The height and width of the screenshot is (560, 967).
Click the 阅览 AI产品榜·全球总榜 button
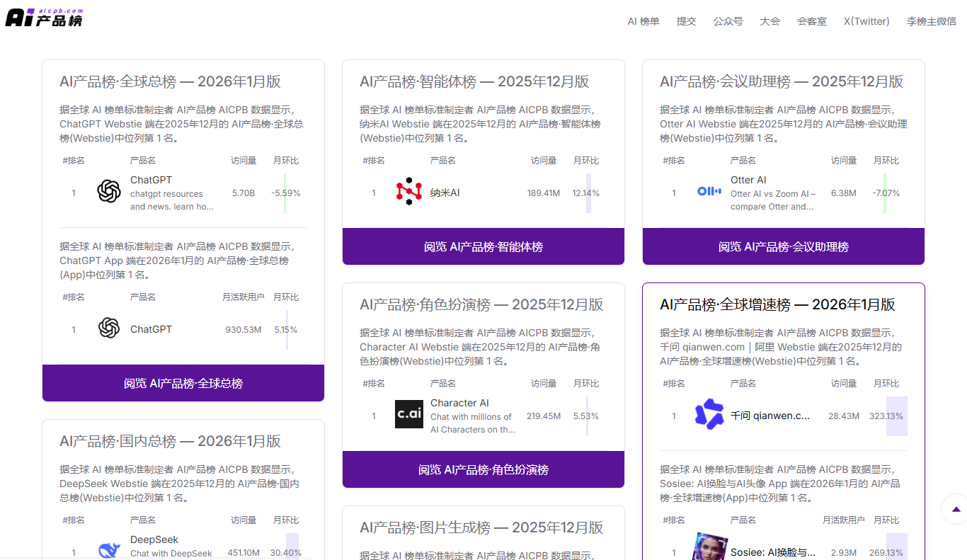[183, 383]
